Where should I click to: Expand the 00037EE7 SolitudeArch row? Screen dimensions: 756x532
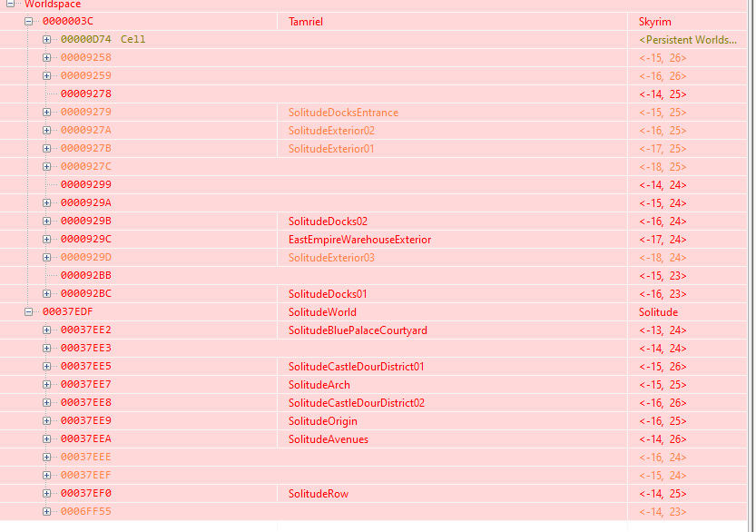(x=47, y=384)
